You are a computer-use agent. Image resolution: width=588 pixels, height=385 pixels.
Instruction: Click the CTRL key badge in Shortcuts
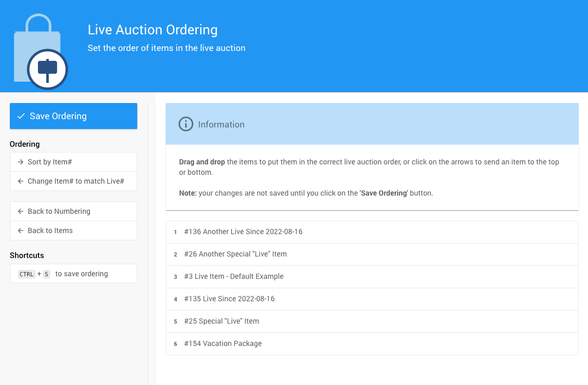click(x=27, y=274)
